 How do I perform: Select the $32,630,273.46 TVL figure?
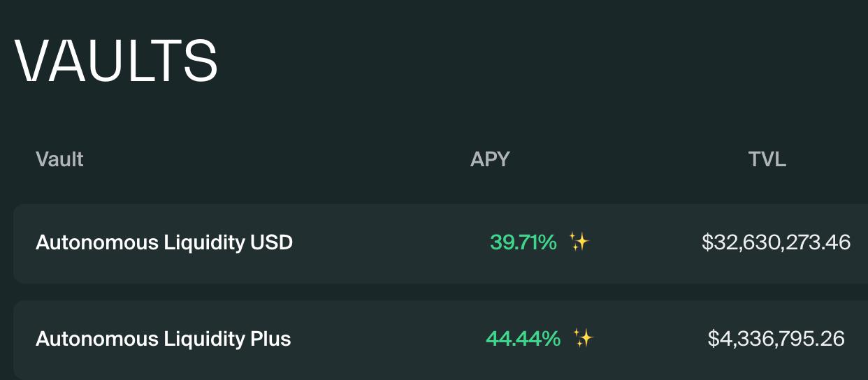(x=776, y=242)
